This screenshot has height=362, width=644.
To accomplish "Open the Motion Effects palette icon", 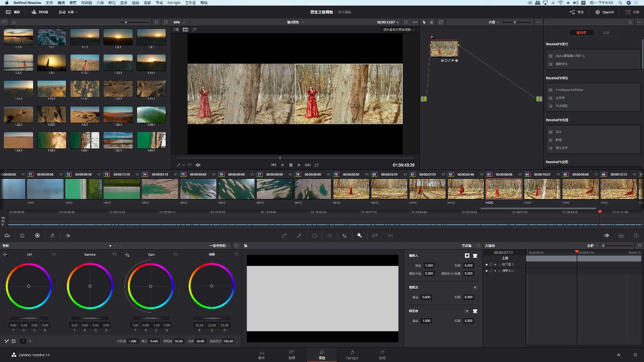I will click(68, 235).
